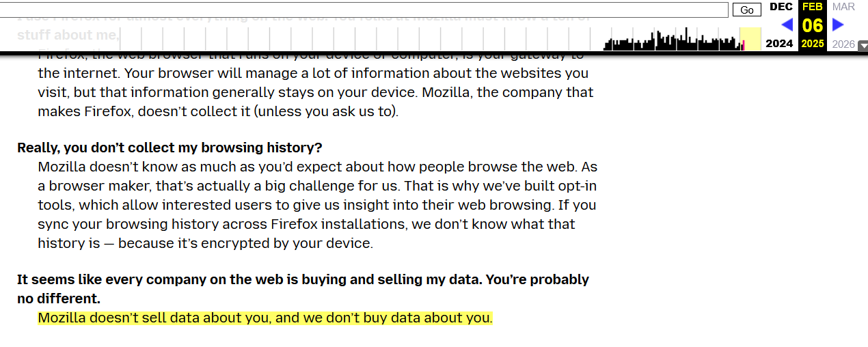Select the highlighted 2025 year label
Screen dimensions: 868x347
(x=813, y=44)
